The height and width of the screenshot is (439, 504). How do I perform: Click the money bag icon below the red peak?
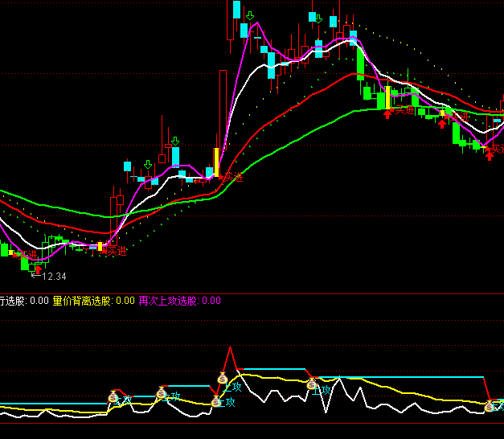[215, 401]
